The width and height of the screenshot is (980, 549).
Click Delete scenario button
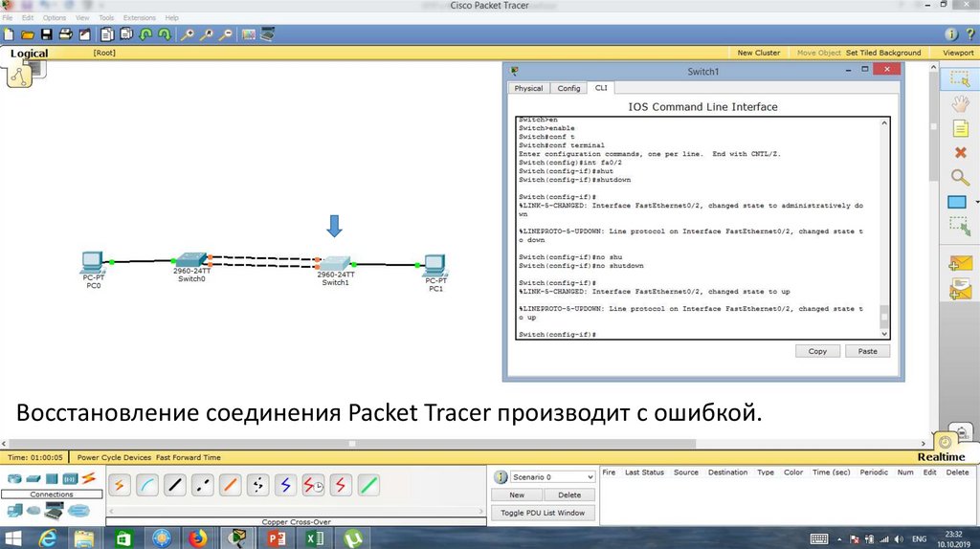(568, 494)
